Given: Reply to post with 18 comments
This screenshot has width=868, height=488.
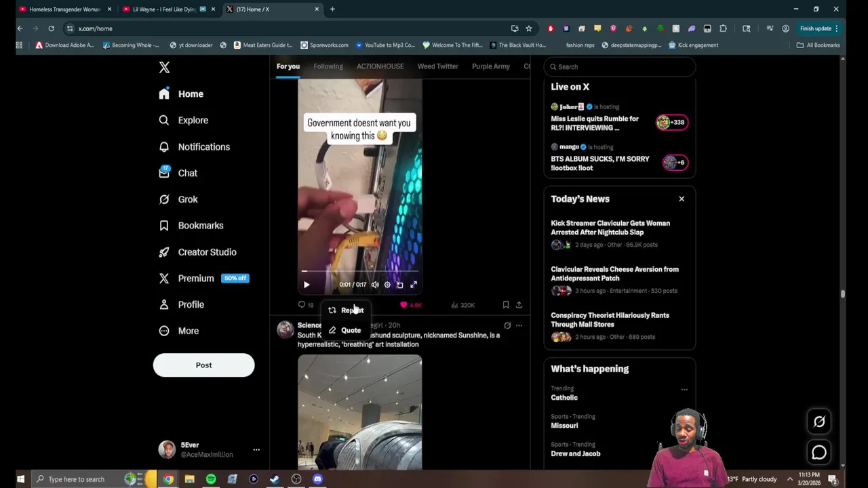Looking at the screenshot, I should 306,305.
